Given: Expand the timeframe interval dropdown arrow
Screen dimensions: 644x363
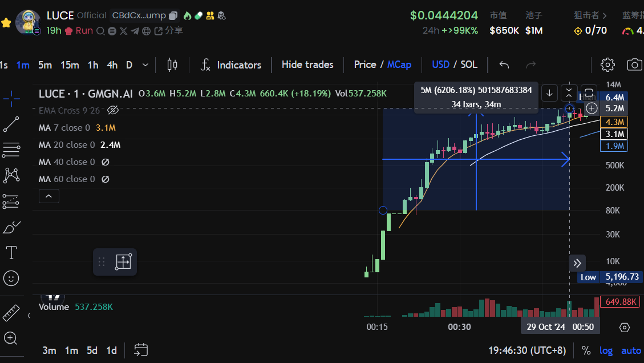Looking at the screenshot, I should pos(145,65).
